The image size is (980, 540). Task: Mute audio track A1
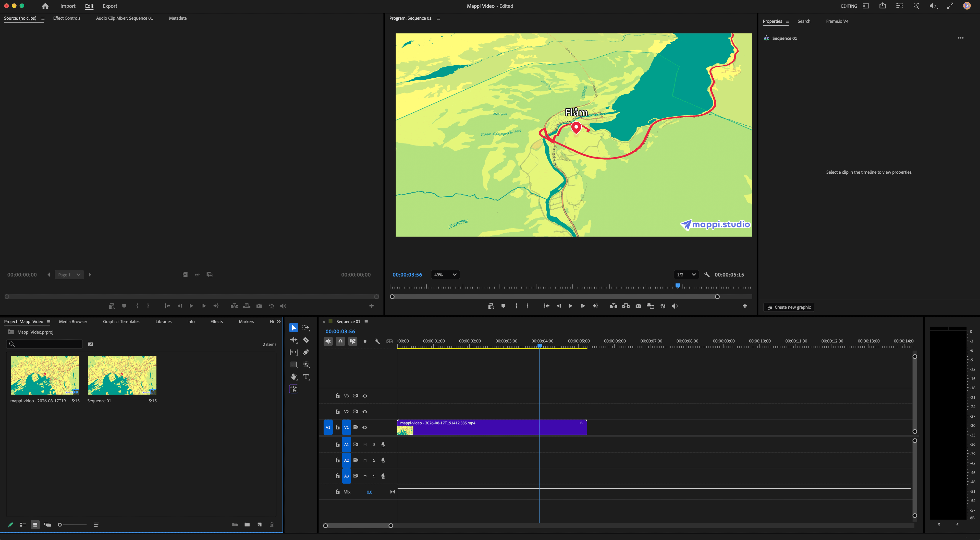364,445
